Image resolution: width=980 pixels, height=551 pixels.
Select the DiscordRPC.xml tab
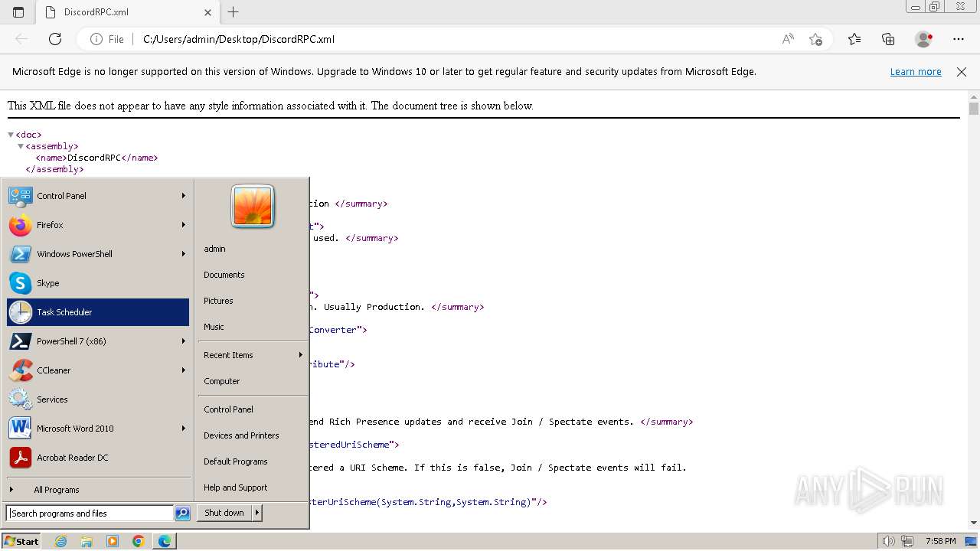coord(129,12)
